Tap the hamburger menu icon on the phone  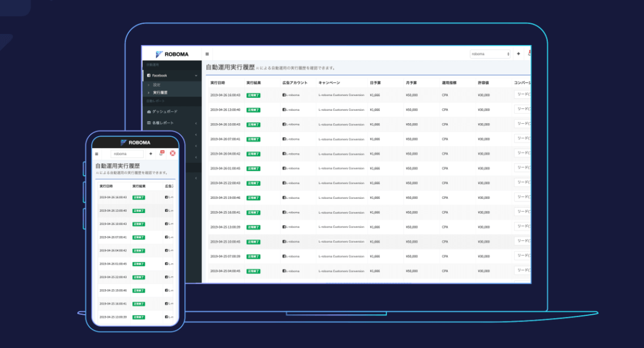(x=97, y=154)
